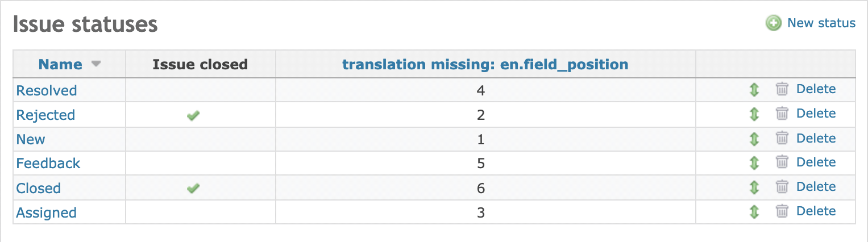Open the New status entry

[31, 139]
